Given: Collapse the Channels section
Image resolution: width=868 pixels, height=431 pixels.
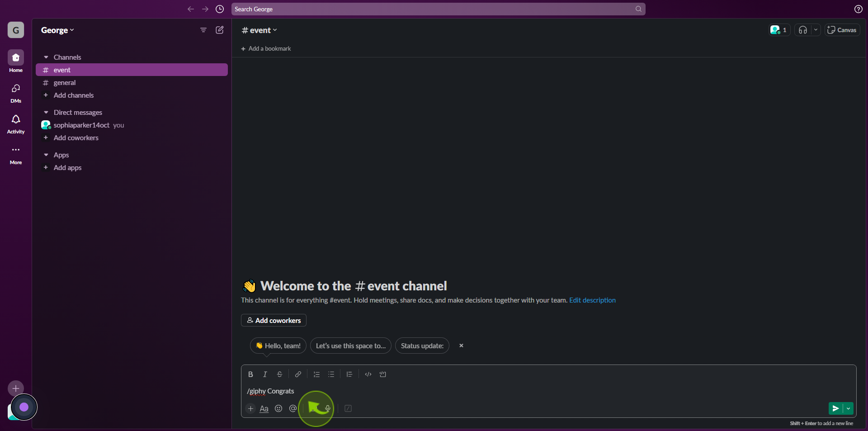Looking at the screenshot, I should coord(46,57).
